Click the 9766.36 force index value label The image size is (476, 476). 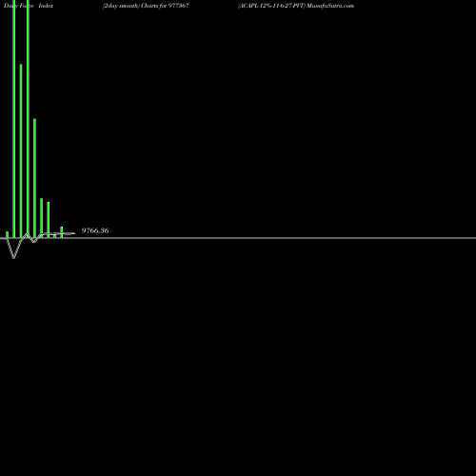tap(95, 230)
